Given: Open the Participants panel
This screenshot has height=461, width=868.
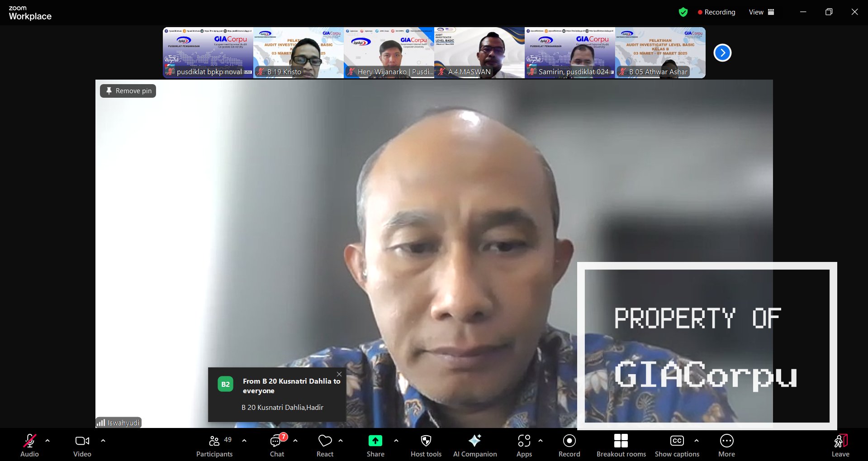Looking at the screenshot, I should tap(214, 446).
